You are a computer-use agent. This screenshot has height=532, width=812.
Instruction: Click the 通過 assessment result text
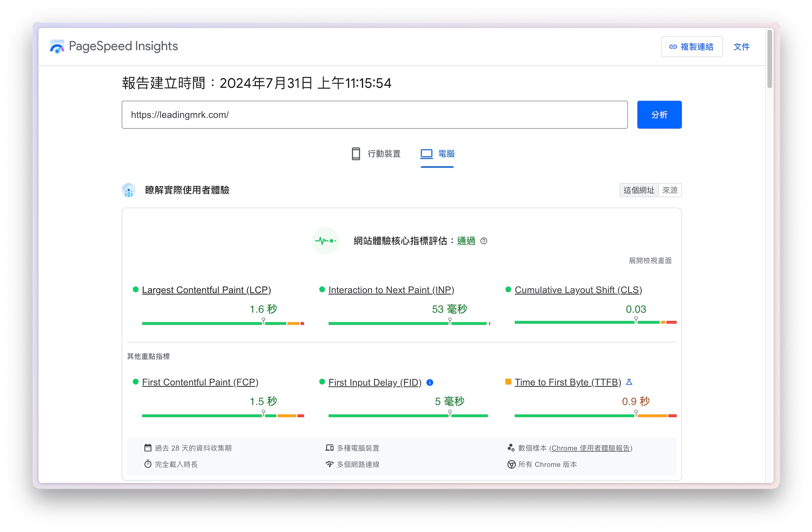(466, 241)
